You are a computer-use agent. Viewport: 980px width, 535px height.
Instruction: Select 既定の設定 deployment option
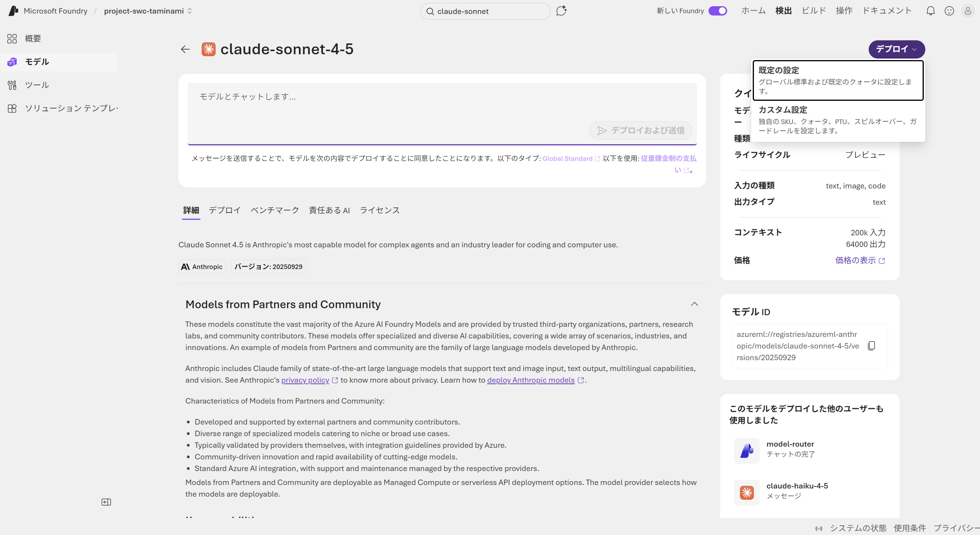[x=838, y=80]
